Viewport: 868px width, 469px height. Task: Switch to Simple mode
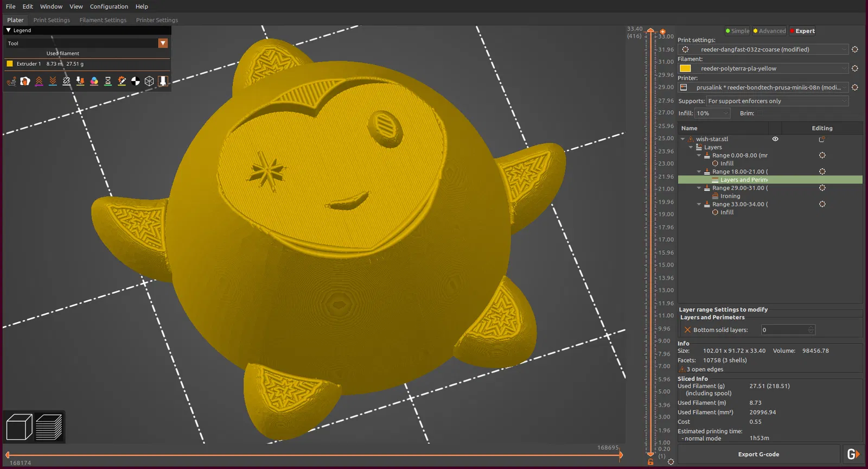pos(737,31)
